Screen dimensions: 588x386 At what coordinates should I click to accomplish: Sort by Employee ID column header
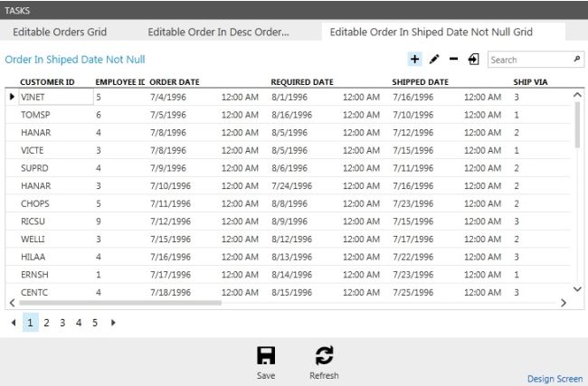120,82
